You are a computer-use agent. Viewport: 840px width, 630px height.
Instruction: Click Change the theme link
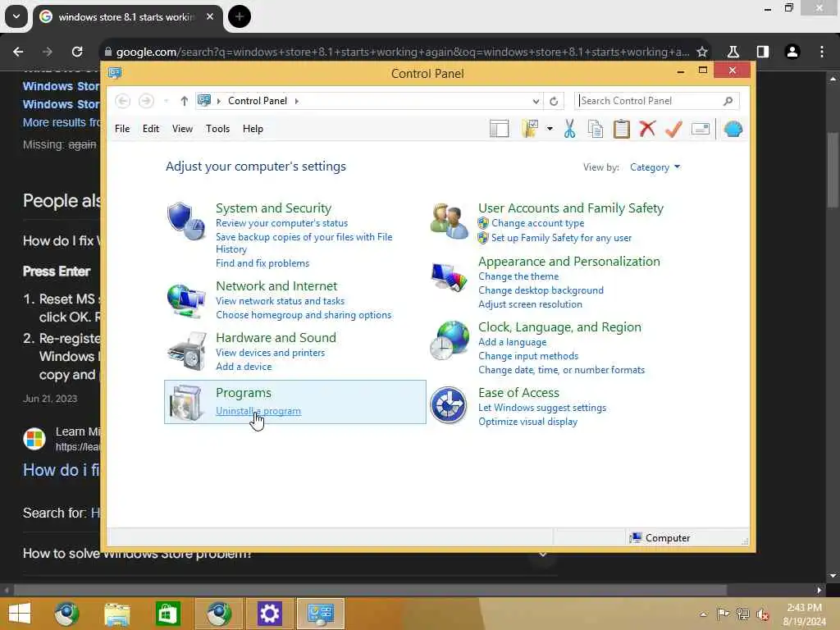(518, 276)
